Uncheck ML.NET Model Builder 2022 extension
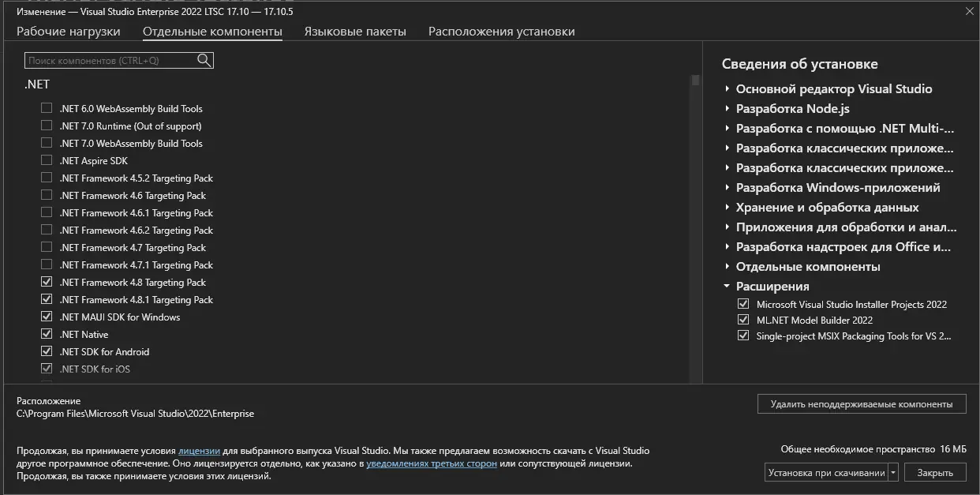Screen dimensions: 980x495 pos(742,320)
